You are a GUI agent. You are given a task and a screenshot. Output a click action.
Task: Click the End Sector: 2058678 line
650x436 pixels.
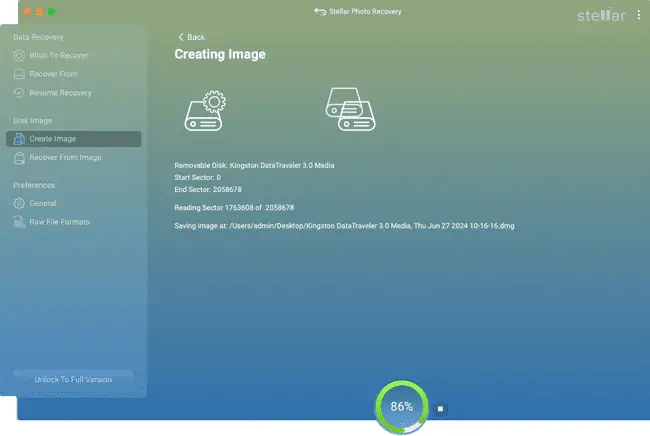click(208, 189)
